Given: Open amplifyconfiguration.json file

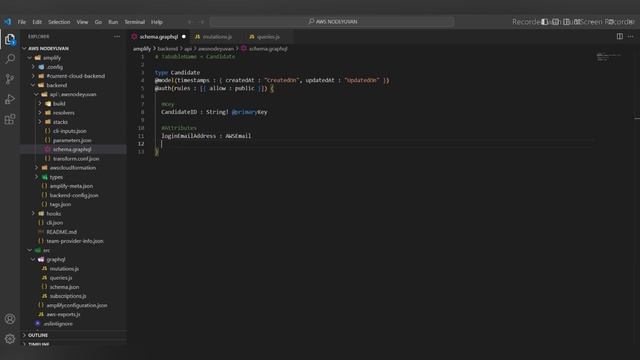Looking at the screenshot, I should click(x=77, y=305).
